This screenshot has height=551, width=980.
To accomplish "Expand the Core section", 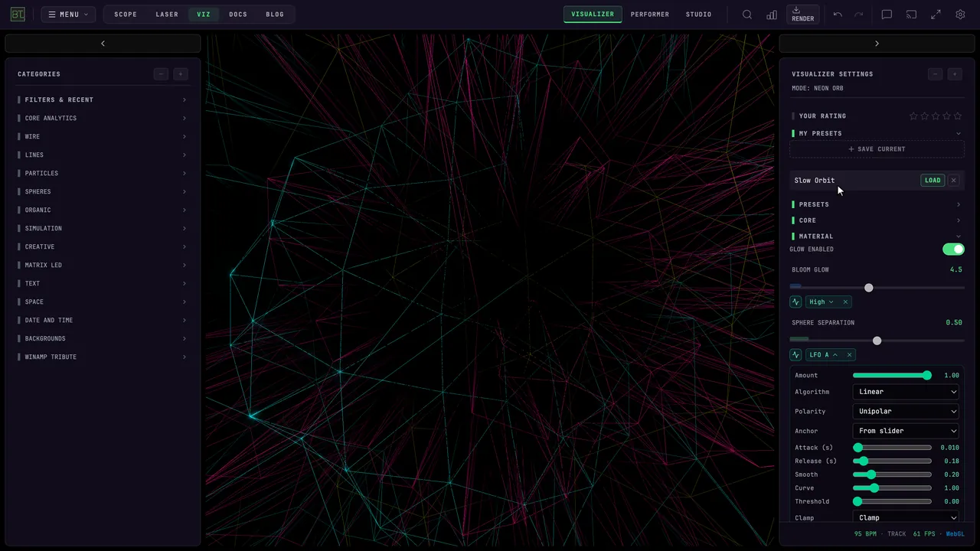I will point(877,220).
